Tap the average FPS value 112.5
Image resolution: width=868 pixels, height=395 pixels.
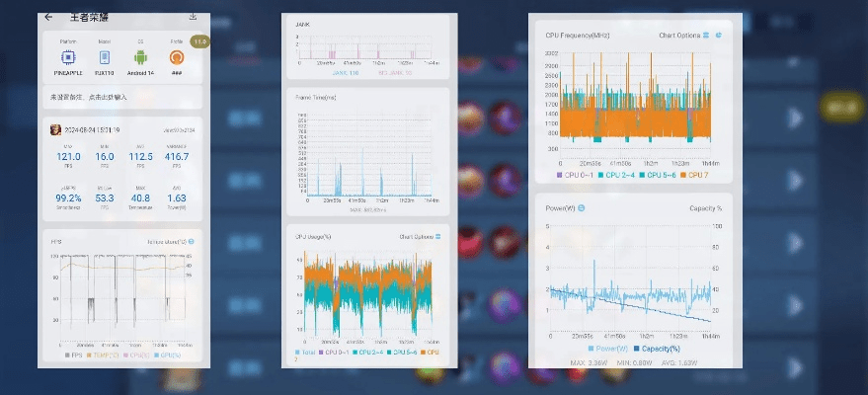pyautogui.click(x=141, y=156)
